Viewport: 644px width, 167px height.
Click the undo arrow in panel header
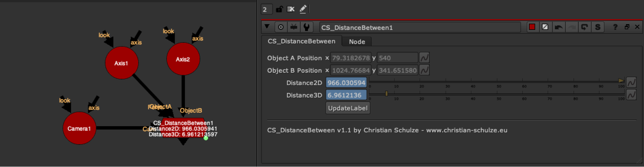click(x=558, y=27)
